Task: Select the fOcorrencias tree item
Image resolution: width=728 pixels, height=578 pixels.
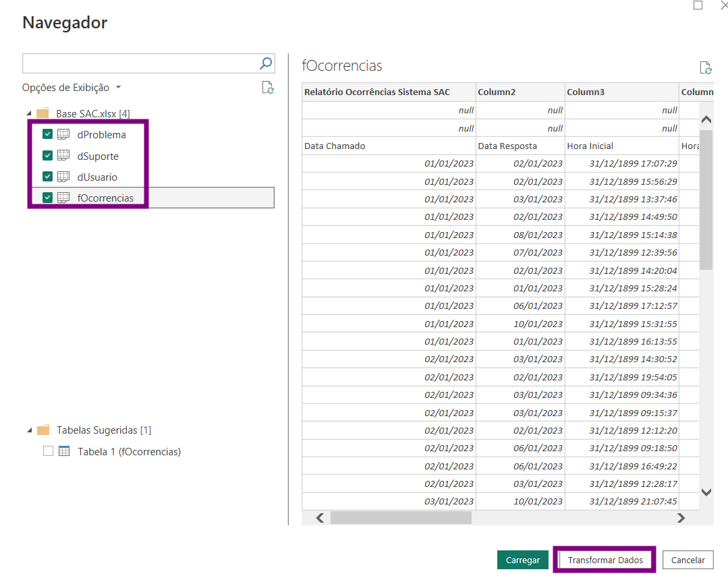Action: pyautogui.click(x=152, y=198)
